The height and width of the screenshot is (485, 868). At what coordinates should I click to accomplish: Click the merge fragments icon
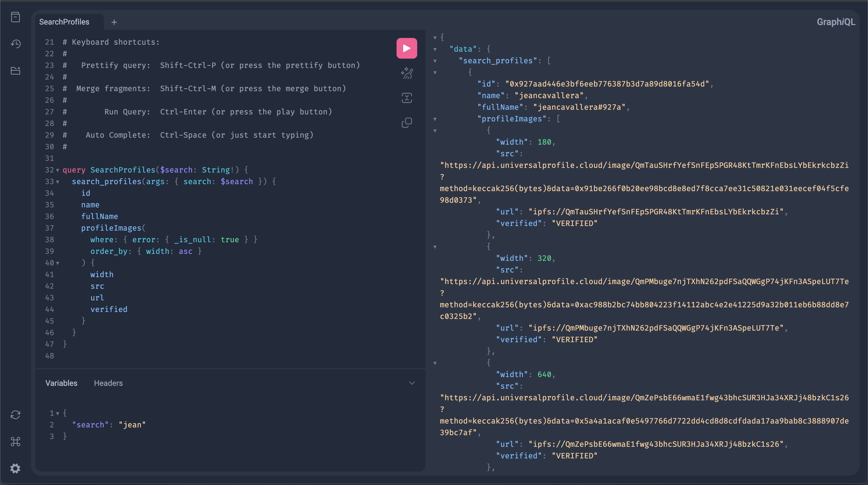pyautogui.click(x=407, y=98)
